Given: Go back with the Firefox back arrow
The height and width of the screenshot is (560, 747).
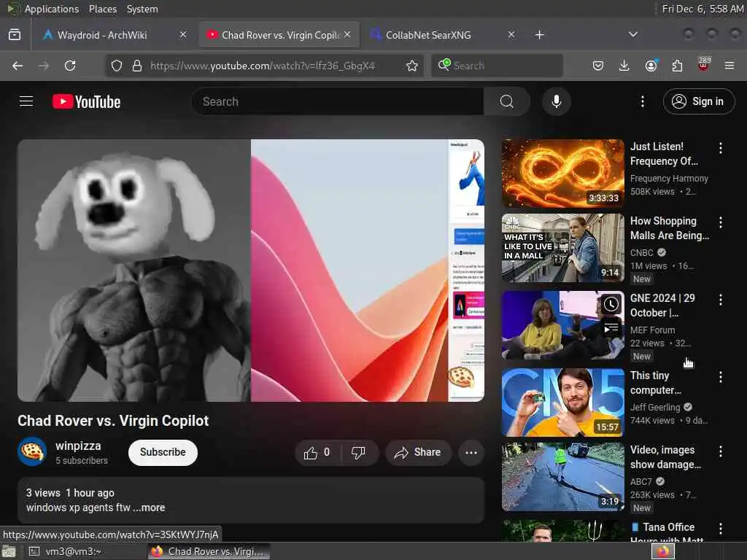Looking at the screenshot, I should [x=18, y=66].
